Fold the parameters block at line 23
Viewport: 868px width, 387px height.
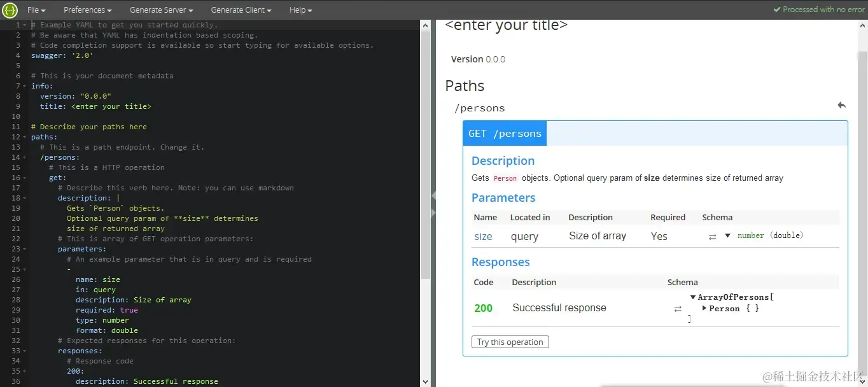[25, 249]
